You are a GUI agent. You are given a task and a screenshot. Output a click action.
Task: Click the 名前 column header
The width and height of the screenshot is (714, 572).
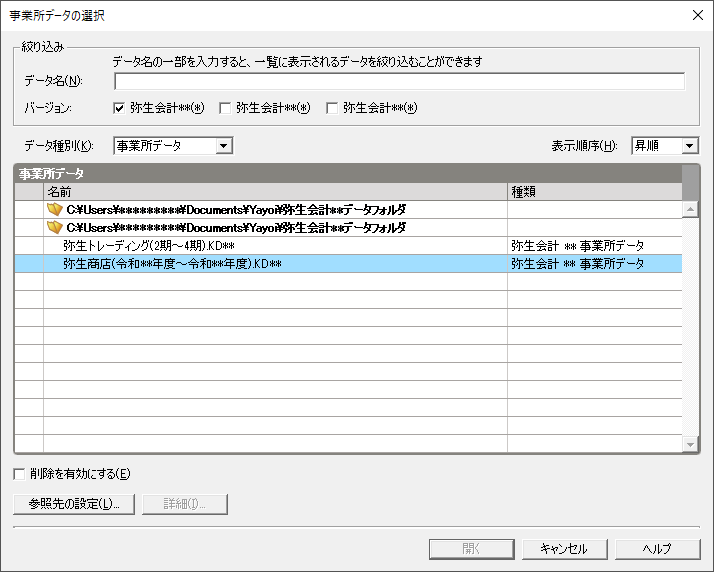coord(275,192)
